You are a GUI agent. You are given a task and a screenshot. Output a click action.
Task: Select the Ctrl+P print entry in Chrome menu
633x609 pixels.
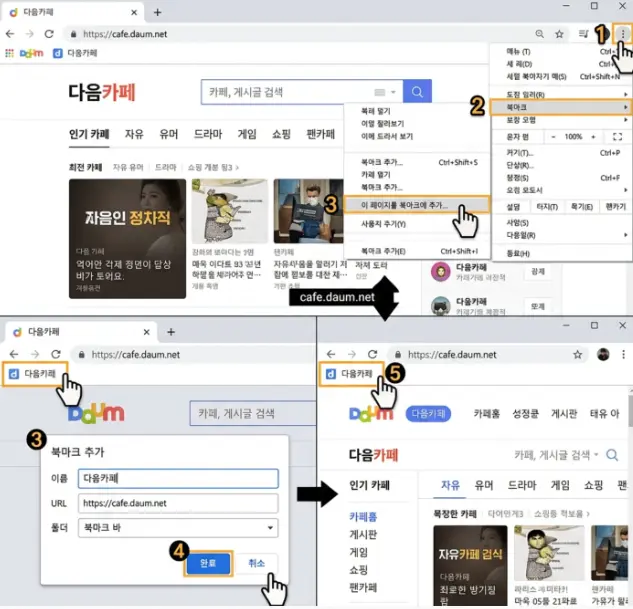point(562,153)
